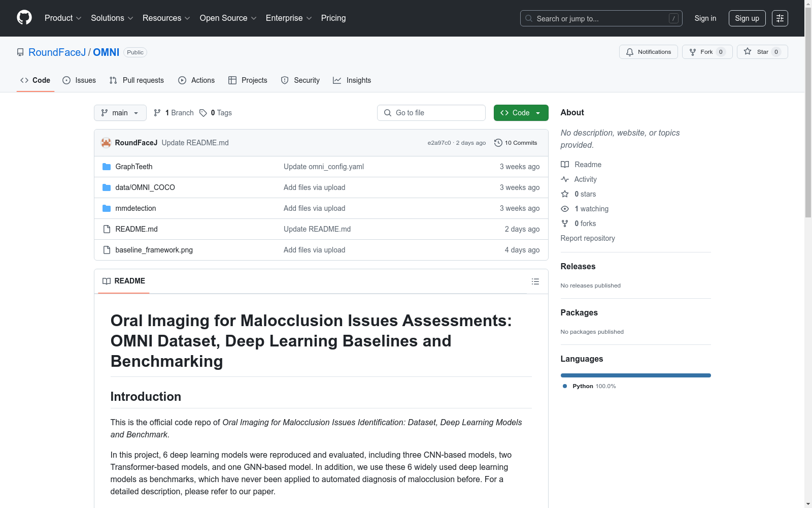The image size is (812, 508).
Task: Click the command palette icon in header
Action: [780, 18]
